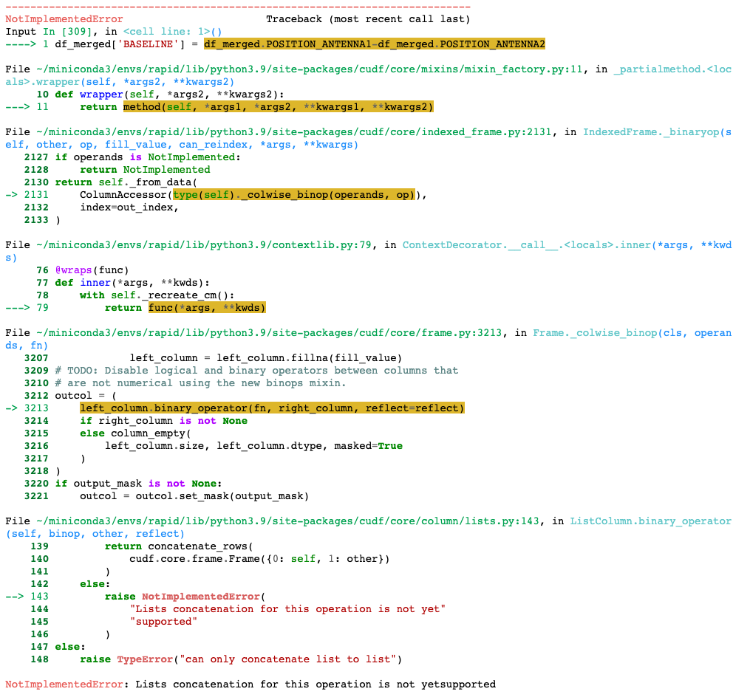This screenshot has height=700, width=750.
Task: Click 'return NotImplemented' on line 2128
Action: (145, 170)
